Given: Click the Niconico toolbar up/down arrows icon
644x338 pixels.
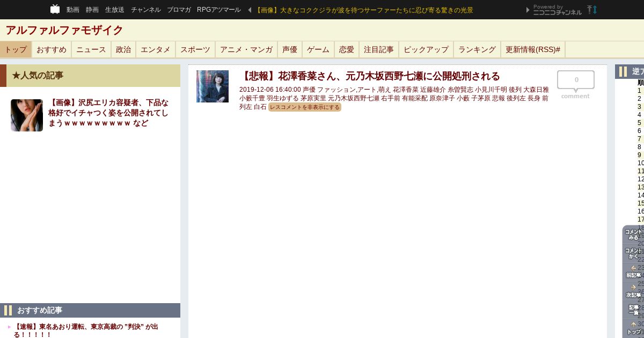Looking at the screenshot, I should coord(592,10).
